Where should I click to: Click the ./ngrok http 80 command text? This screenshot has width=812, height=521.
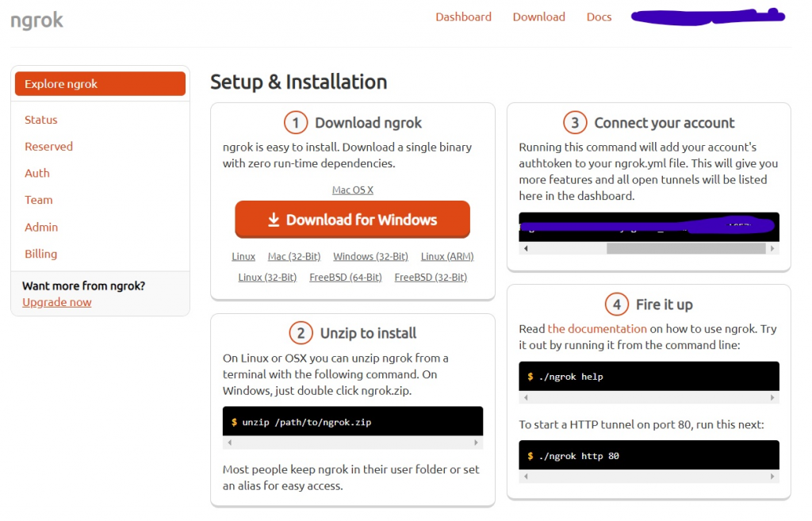[578, 456]
